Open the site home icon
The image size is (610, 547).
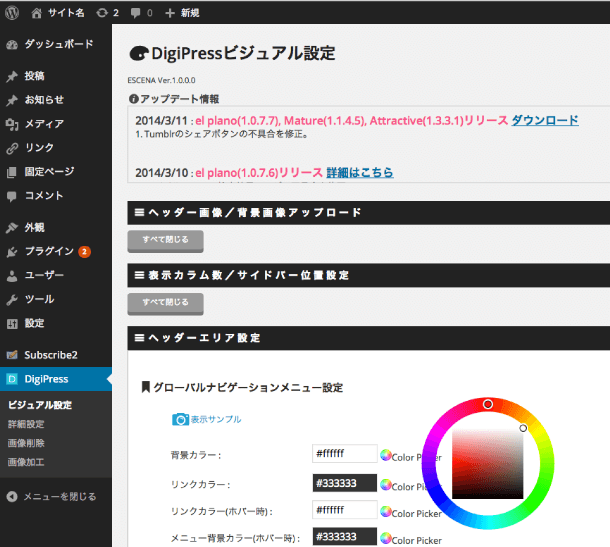point(37,13)
